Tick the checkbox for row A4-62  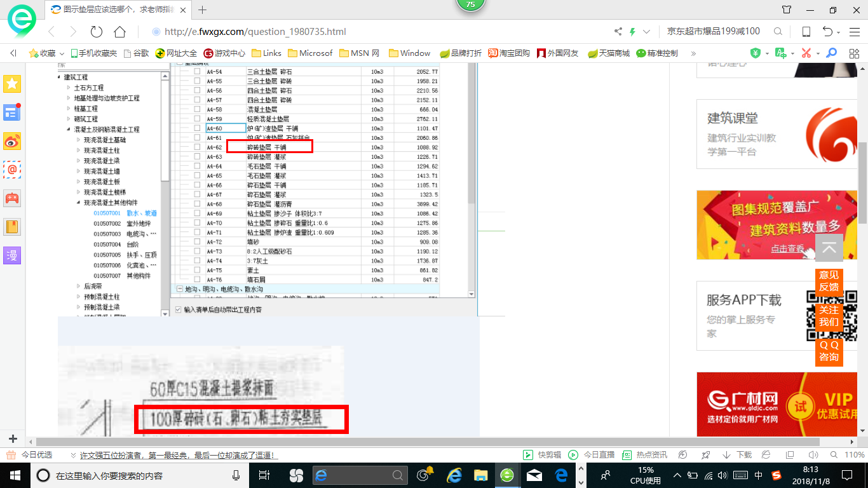pyautogui.click(x=197, y=147)
